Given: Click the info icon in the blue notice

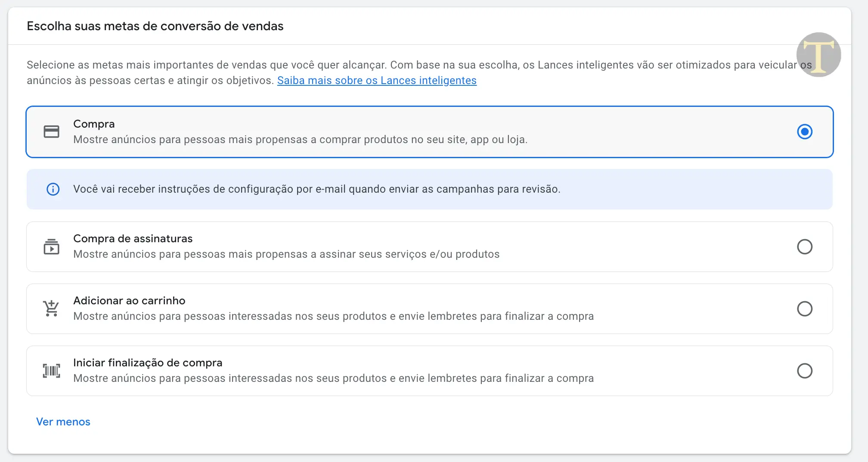Looking at the screenshot, I should coord(53,189).
